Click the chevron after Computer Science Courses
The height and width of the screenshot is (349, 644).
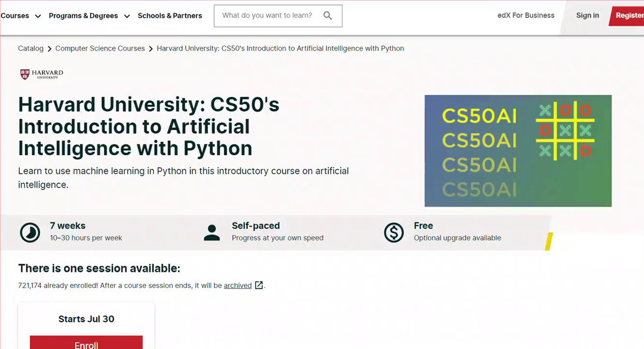coord(151,48)
